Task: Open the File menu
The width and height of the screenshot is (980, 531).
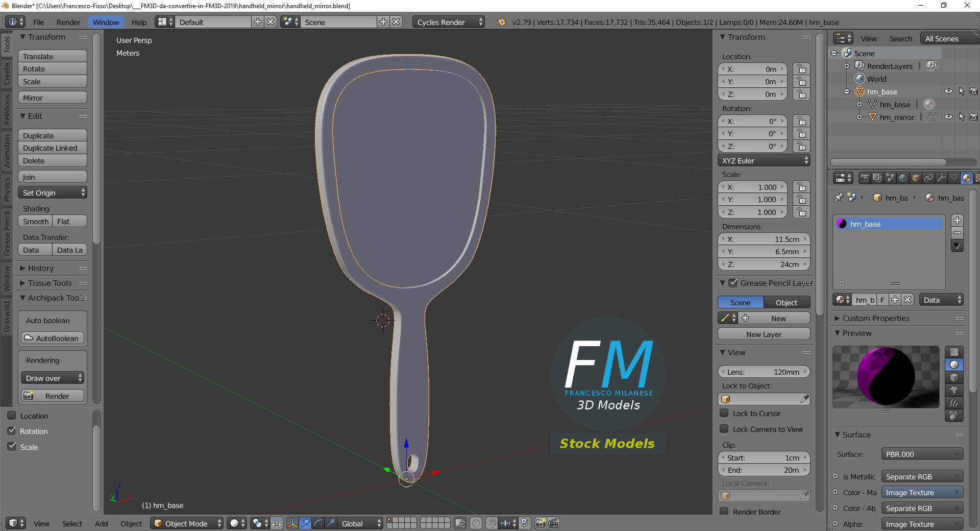Action: coord(39,22)
